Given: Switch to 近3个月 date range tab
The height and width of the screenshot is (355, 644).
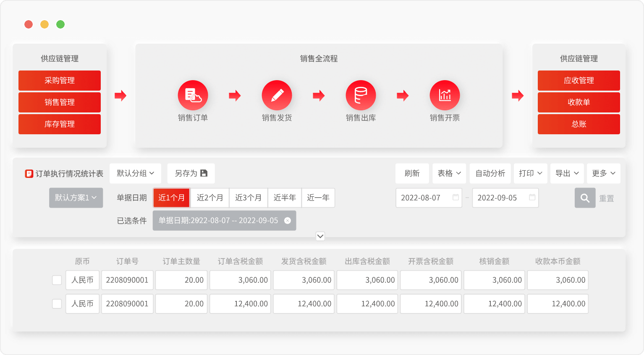Looking at the screenshot, I should (248, 198).
